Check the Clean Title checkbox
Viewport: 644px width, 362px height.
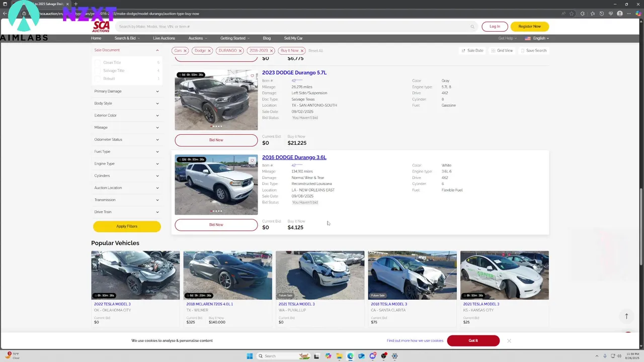(x=98, y=63)
